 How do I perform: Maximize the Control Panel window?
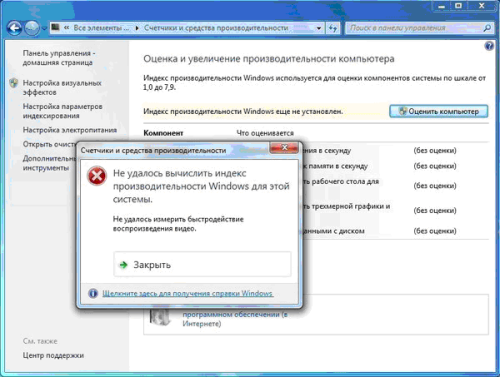[458, 6]
